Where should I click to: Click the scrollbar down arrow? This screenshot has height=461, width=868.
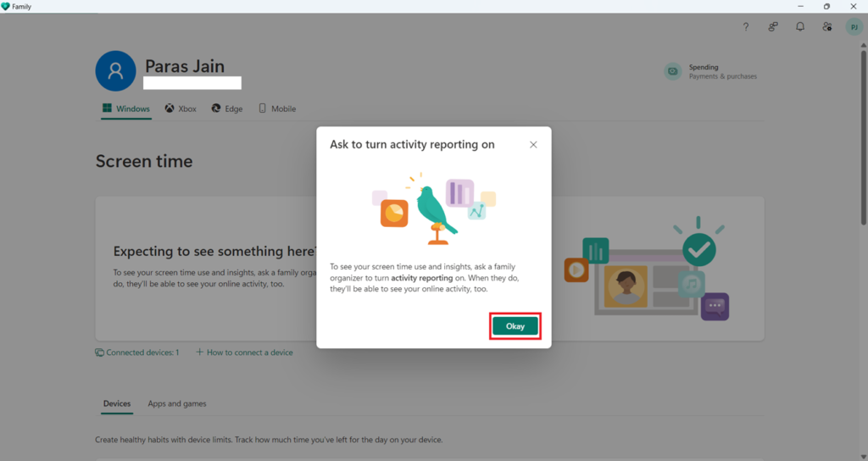click(863, 457)
